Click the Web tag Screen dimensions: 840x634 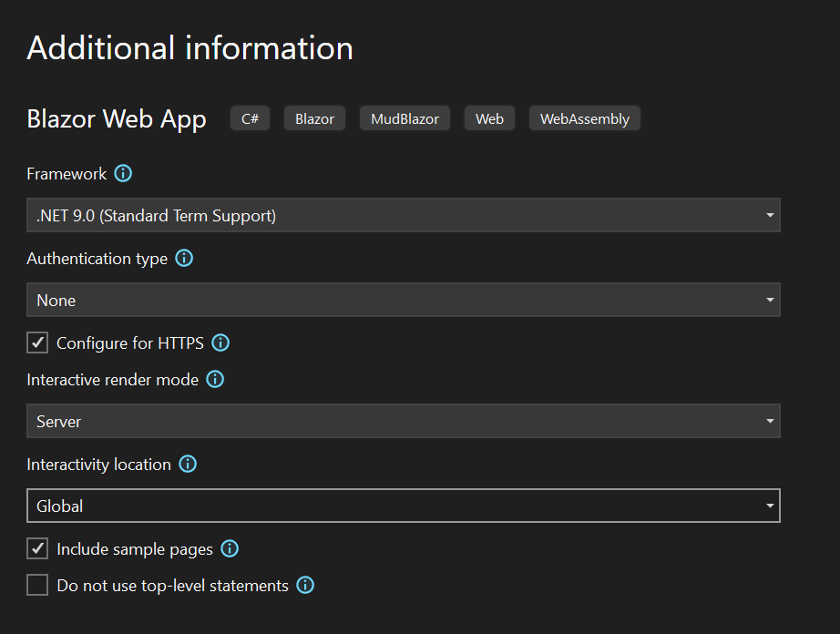pyautogui.click(x=489, y=118)
